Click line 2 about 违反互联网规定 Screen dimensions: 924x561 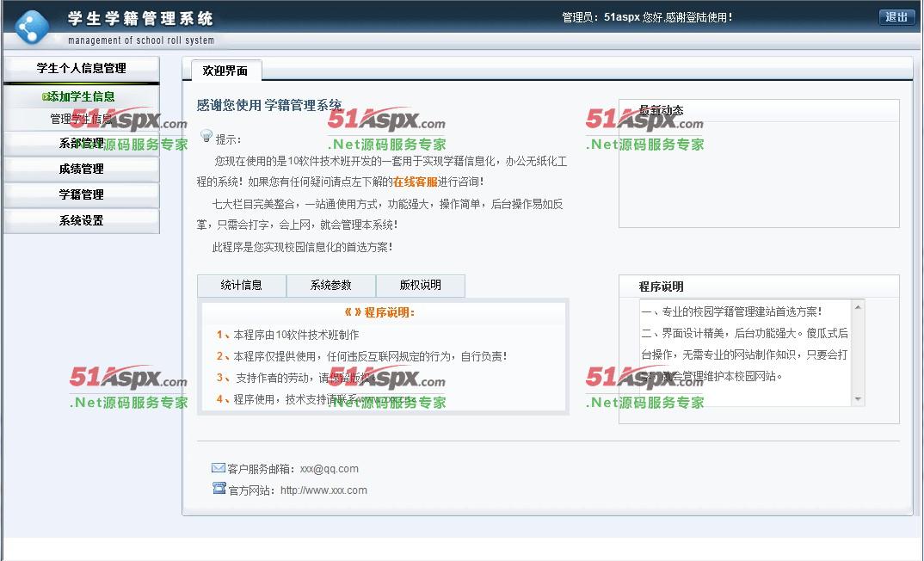[x=362, y=356]
